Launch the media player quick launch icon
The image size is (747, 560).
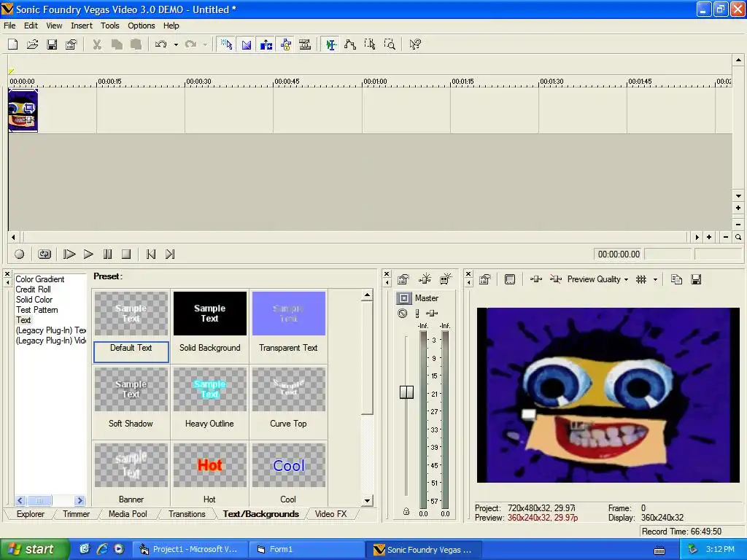point(119,549)
